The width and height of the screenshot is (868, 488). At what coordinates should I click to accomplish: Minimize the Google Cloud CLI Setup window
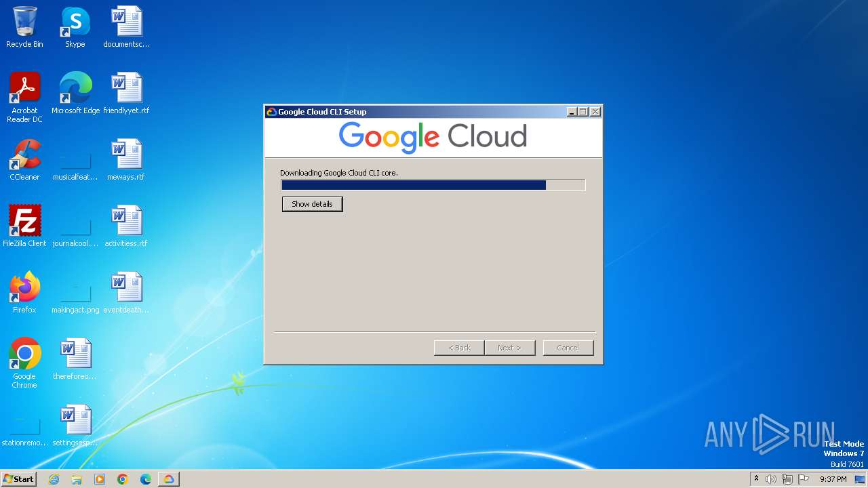(x=572, y=112)
